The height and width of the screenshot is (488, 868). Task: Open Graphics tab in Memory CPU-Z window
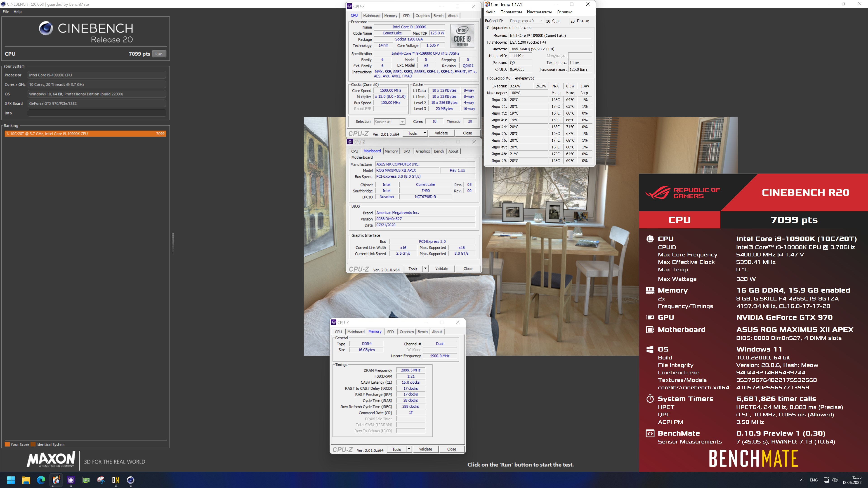click(x=407, y=332)
